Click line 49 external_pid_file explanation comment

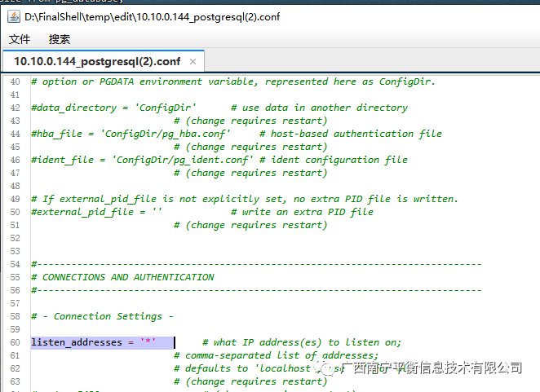click(245, 200)
